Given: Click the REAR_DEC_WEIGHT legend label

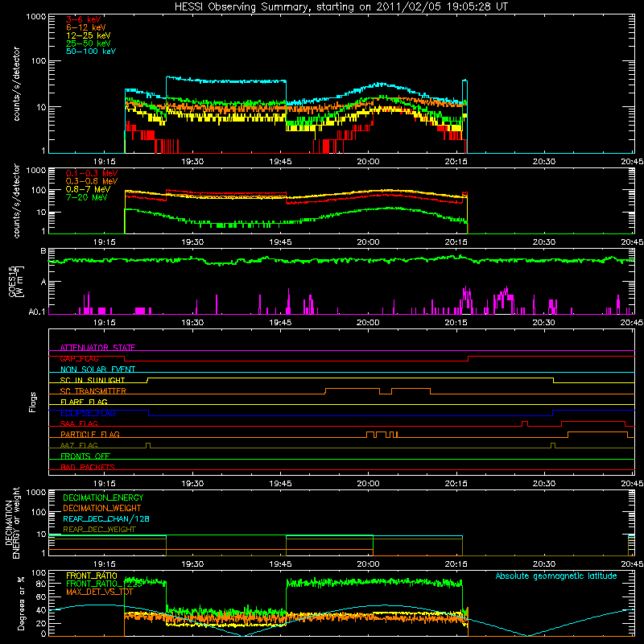Looking at the screenshot, I should [x=99, y=530].
